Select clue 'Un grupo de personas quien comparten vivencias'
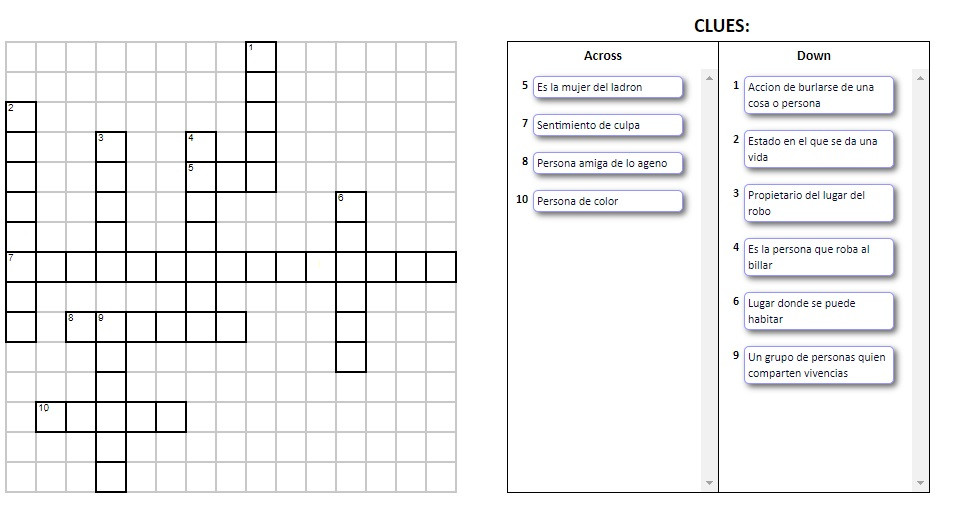The width and height of the screenshot is (963, 521). click(x=819, y=366)
